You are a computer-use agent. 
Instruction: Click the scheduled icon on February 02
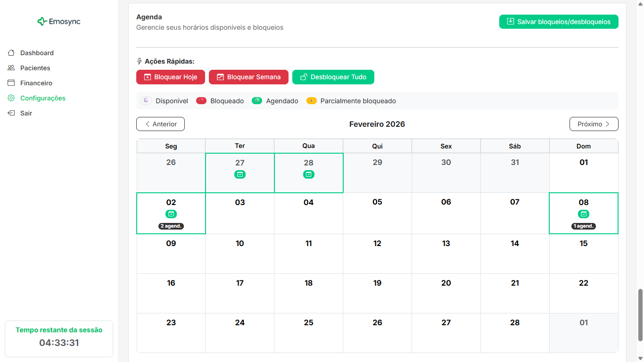click(171, 214)
